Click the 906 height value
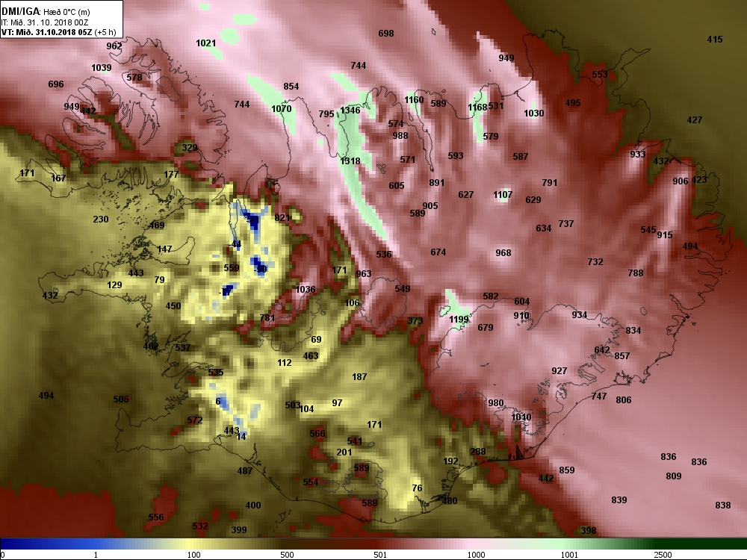 681,181
